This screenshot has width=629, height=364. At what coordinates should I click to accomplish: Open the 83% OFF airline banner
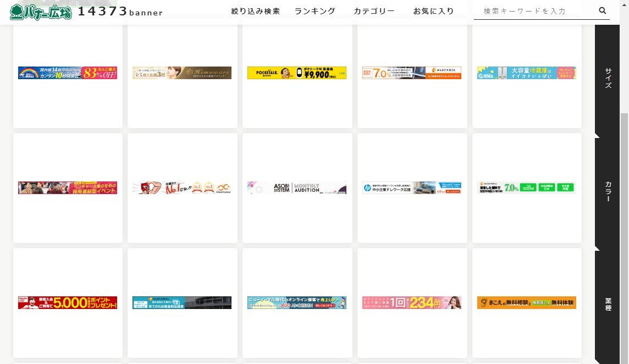(x=68, y=73)
